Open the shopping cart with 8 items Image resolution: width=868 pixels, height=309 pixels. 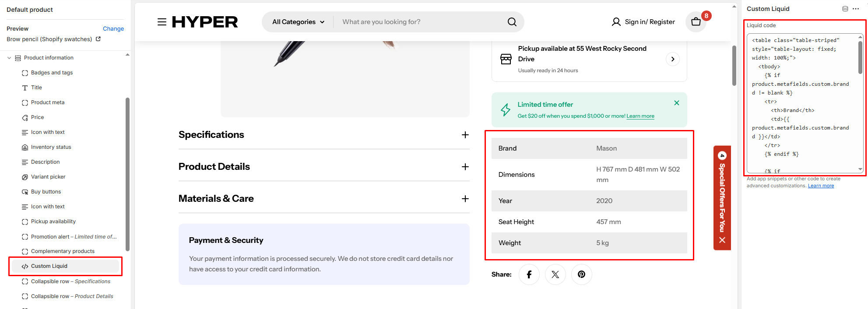[696, 22]
